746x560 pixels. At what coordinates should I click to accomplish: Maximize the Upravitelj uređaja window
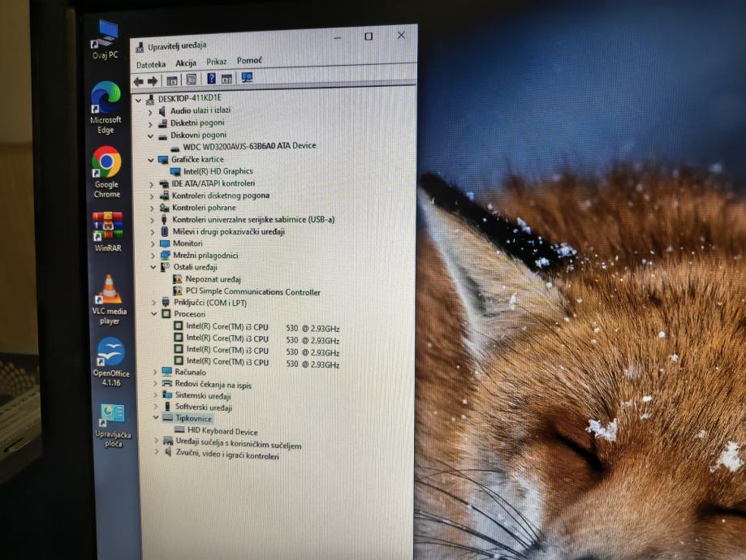[x=369, y=37]
